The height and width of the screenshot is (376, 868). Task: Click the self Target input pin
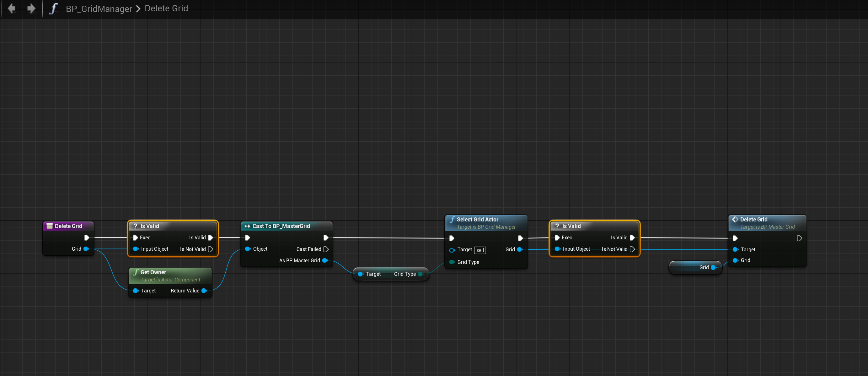click(452, 250)
